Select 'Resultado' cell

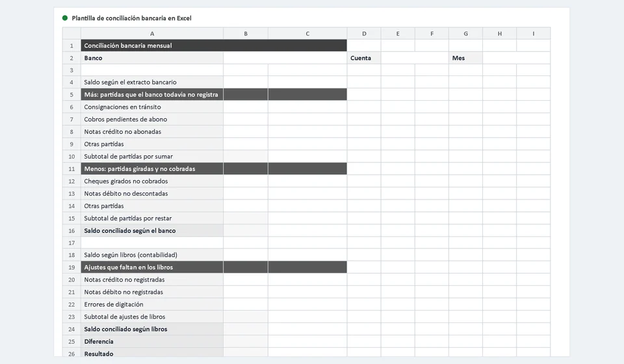[x=152, y=352]
